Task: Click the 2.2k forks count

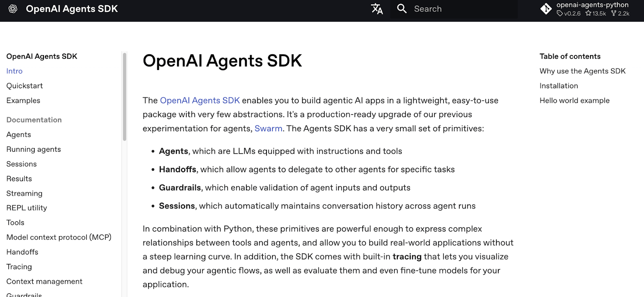Action: 620,14
